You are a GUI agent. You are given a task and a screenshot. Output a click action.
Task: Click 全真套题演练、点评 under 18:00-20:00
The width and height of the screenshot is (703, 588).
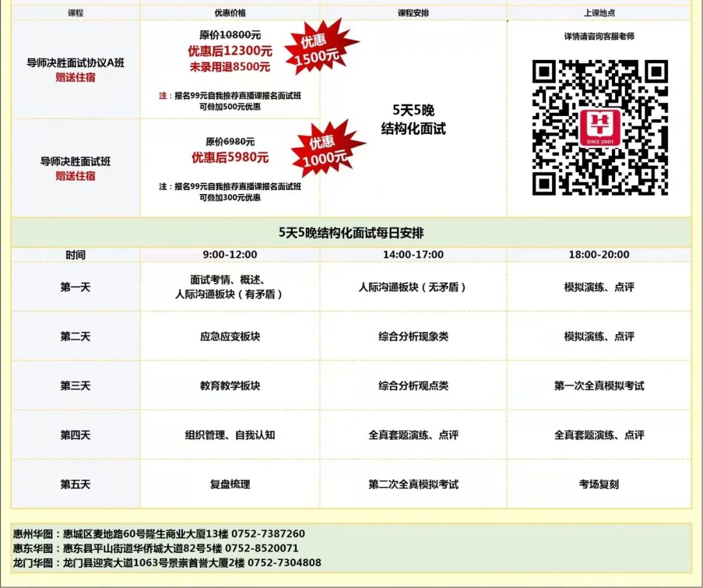coord(599,435)
